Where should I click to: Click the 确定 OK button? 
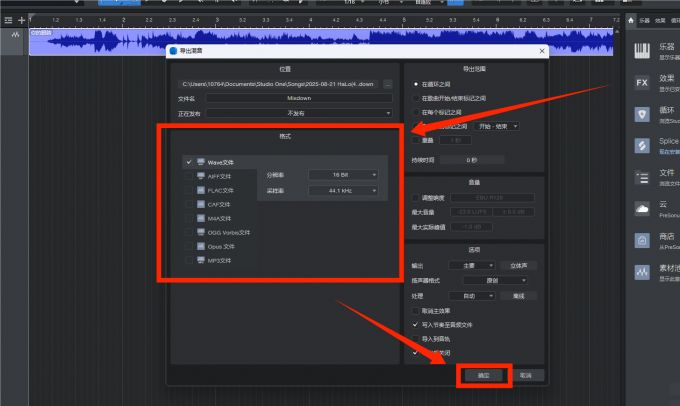click(x=484, y=375)
